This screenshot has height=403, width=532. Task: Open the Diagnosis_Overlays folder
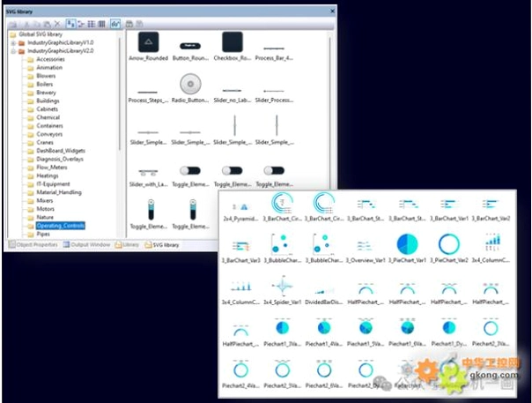pyautogui.click(x=60, y=159)
